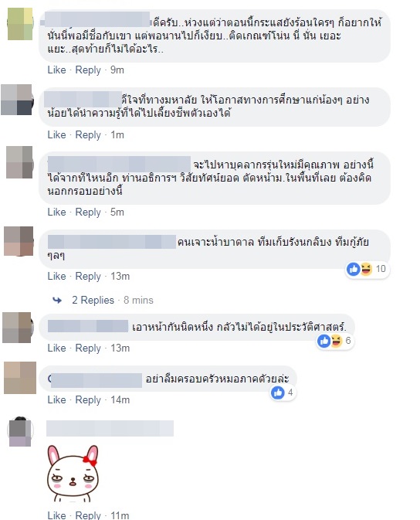Click the bunny sticker in the last comment
The width and height of the screenshot is (420, 520).
pyautogui.click(x=73, y=474)
